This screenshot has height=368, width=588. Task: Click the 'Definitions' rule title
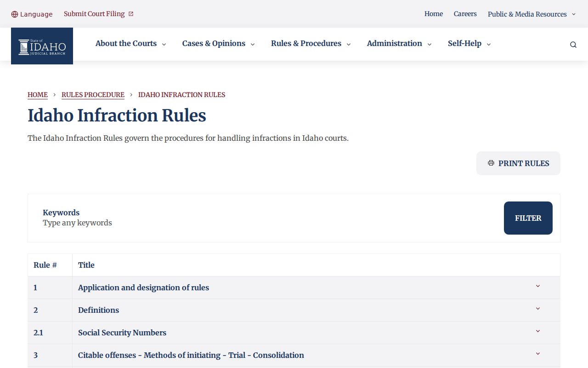(98, 310)
